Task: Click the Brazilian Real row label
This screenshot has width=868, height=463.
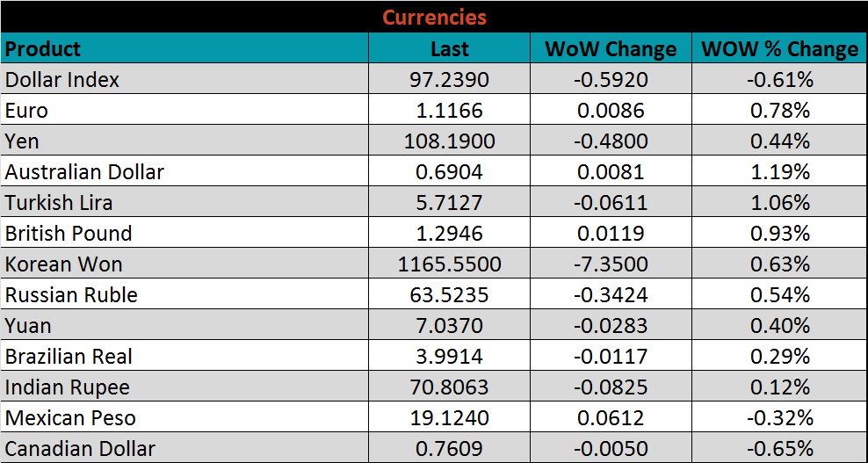Action: point(69,357)
